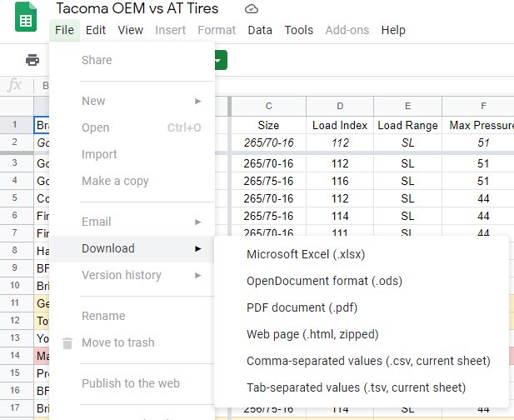This screenshot has width=514, height=420.
Task: Click the Google Sheets home icon
Action: [x=26, y=17]
